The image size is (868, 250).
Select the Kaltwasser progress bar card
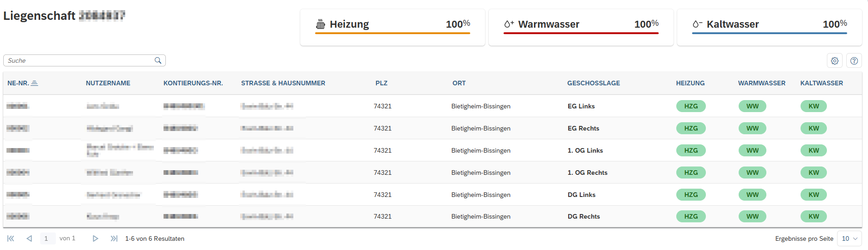[x=769, y=27]
